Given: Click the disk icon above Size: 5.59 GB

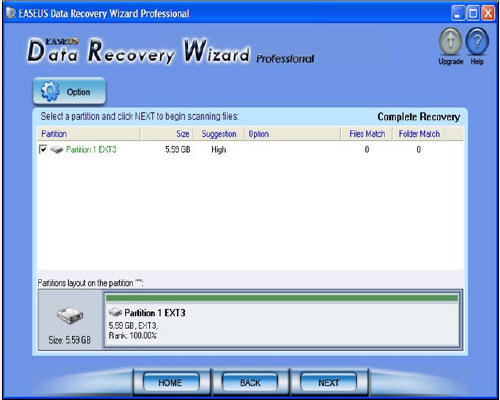Looking at the screenshot, I should pos(69,315).
